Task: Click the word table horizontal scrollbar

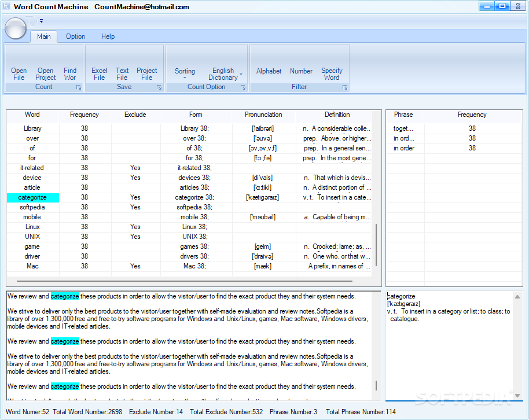Action: pos(185,281)
